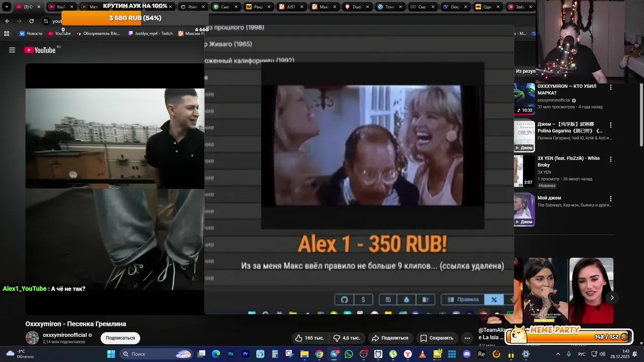The height and width of the screenshot is (362, 644).
Task: Click the Подписаться subscribe button
Action: point(120,338)
